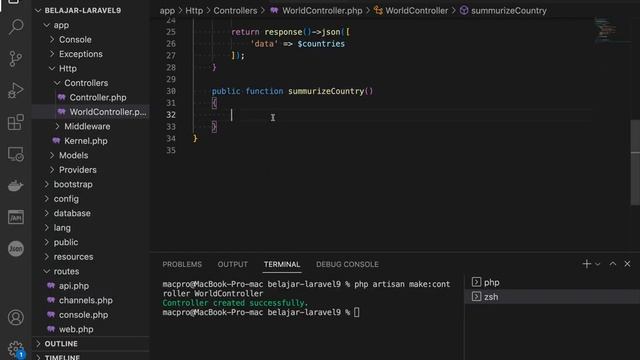Open the JAM icon in activity bar

click(x=16, y=217)
